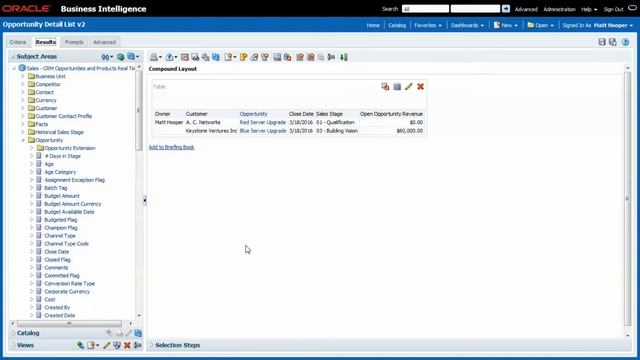The image size is (640, 360).
Task: Remove Table view with red X icon
Action: [420, 87]
